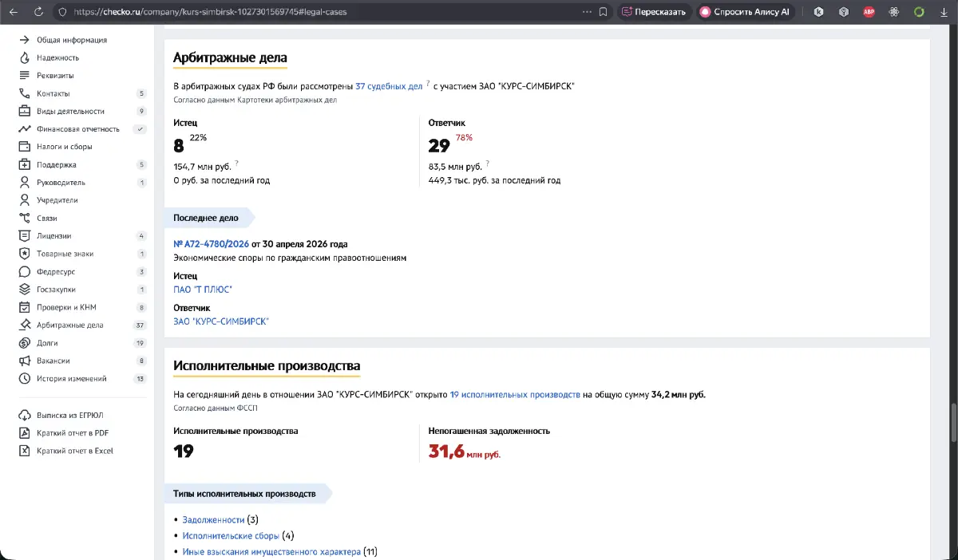Click the 19 badge beside Долги

140,343
